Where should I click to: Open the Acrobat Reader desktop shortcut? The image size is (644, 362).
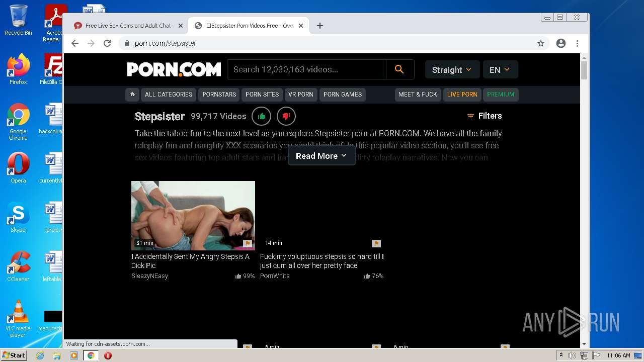coord(54,23)
